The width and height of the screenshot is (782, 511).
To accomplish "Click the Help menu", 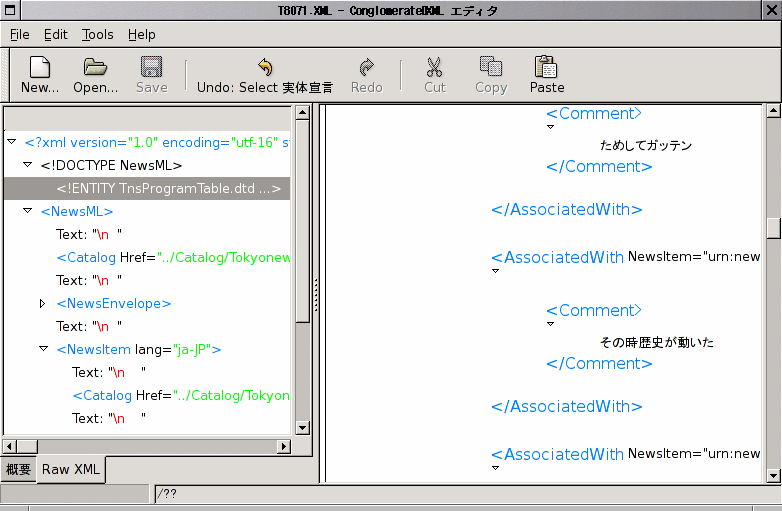I will pos(142,34).
